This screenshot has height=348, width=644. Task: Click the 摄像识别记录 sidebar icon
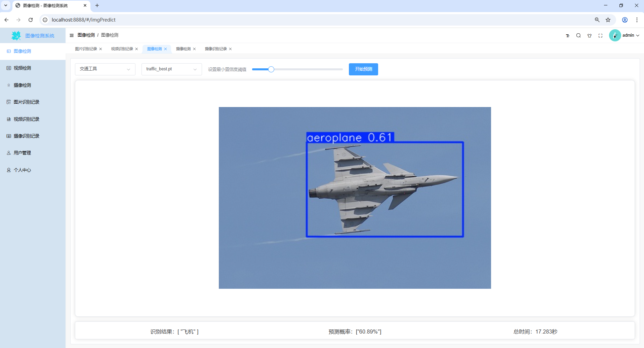9,136
